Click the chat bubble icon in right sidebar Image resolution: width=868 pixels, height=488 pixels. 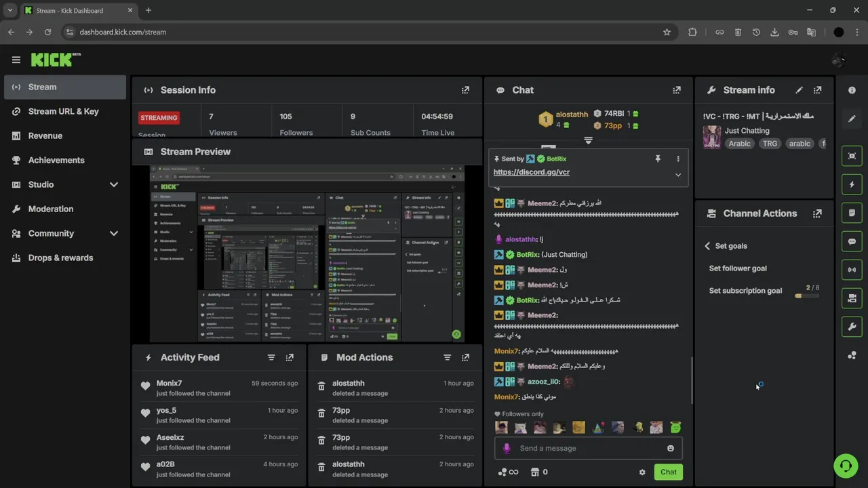(852, 241)
